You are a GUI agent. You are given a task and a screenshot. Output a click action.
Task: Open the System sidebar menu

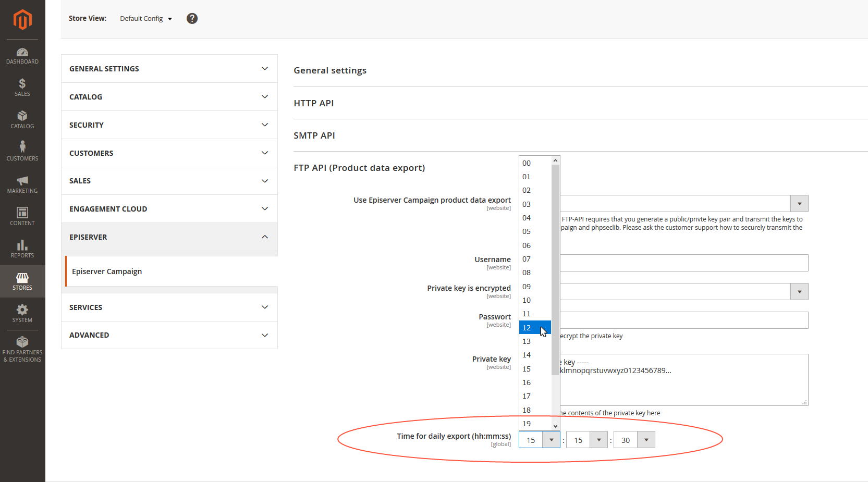pyautogui.click(x=22, y=314)
